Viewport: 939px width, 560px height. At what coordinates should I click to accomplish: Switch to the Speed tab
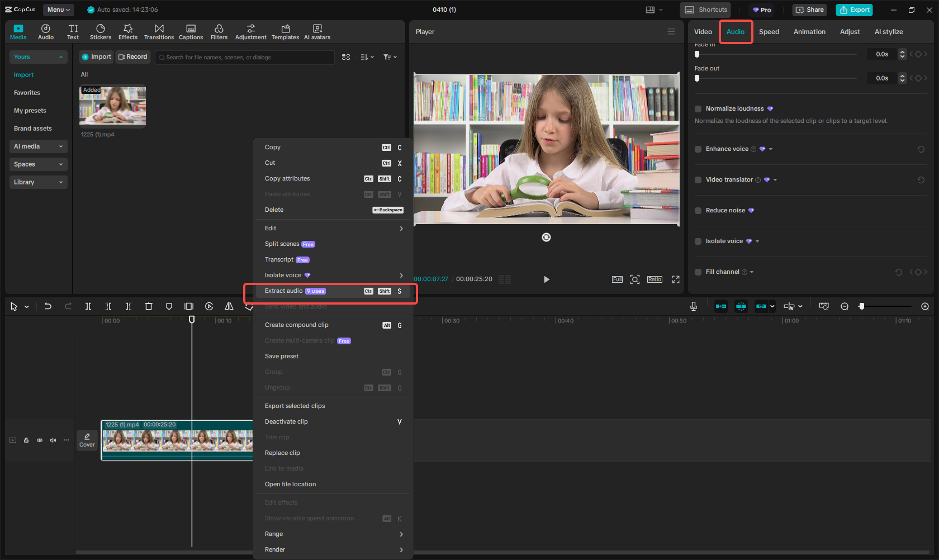[769, 32]
